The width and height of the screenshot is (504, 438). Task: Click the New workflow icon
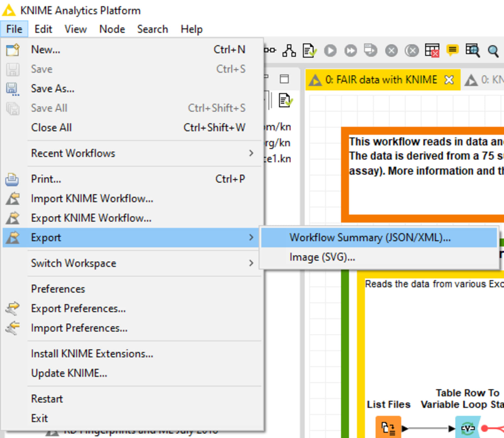click(x=13, y=50)
